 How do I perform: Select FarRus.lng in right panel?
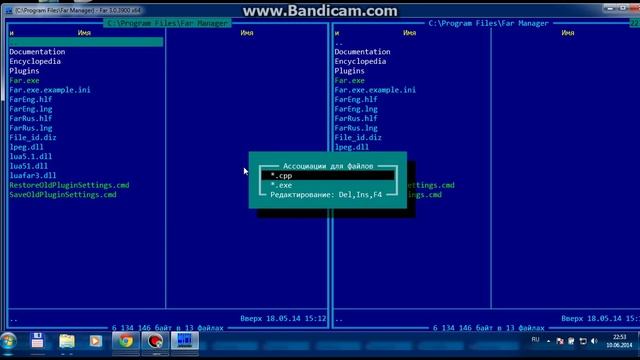pyautogui.click(x=356, y=128)
